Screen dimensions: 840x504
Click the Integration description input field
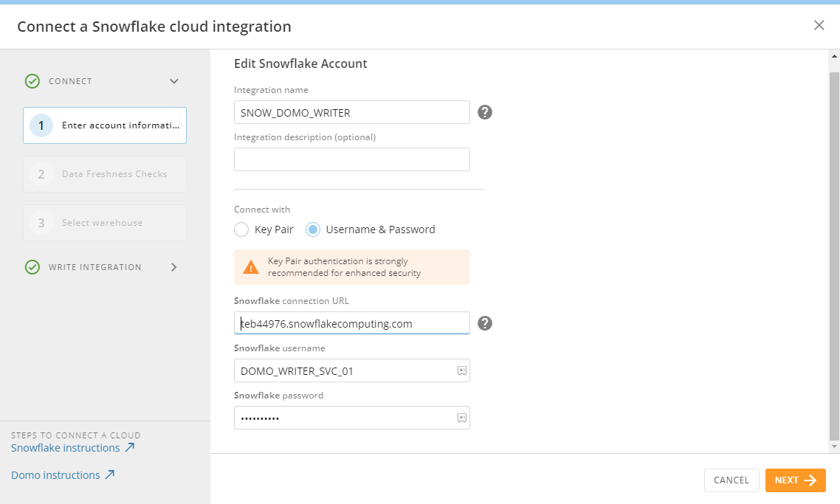351,159
